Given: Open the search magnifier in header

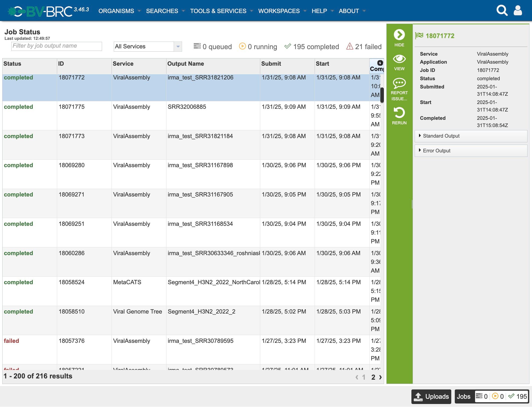Looking at the screenshot, I should point(502,11).
